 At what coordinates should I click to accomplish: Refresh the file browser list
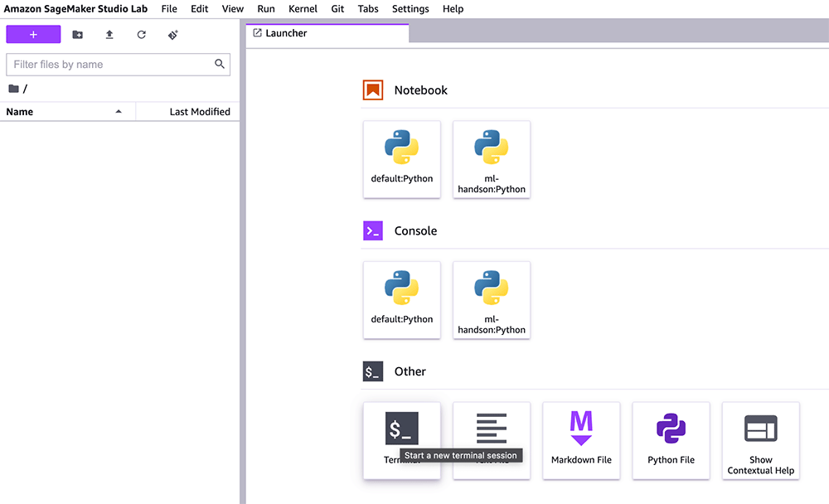[142, 35]
